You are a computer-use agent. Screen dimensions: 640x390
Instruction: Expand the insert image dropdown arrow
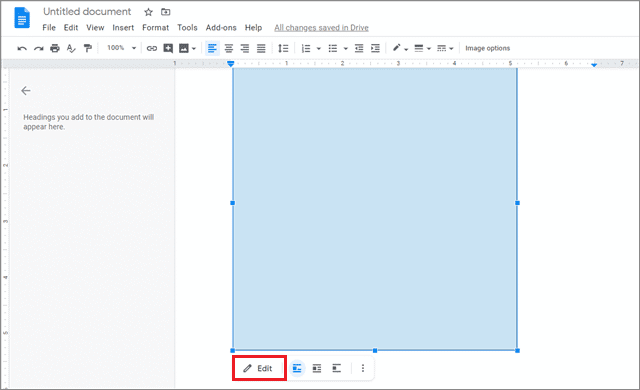(194, 49)
